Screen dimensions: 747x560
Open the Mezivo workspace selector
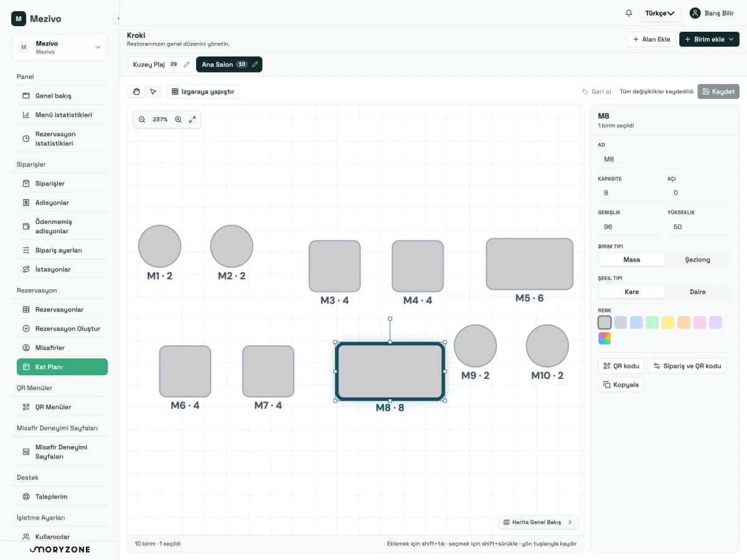pos(59,47)
